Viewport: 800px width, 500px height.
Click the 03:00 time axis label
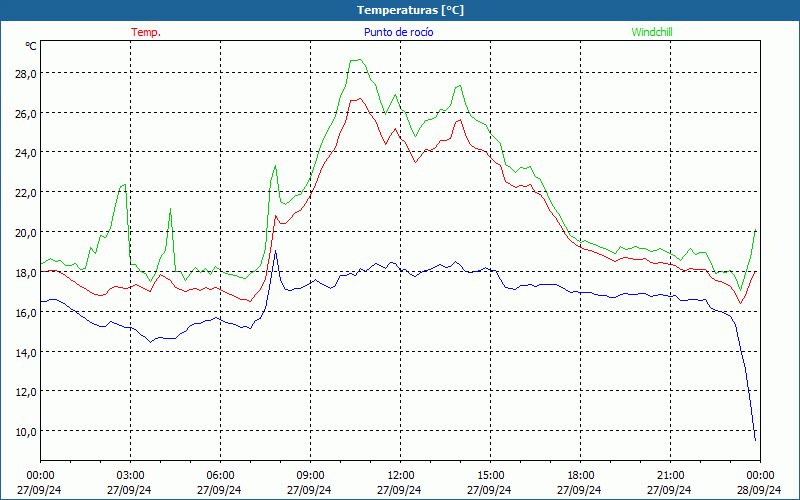click(x=130, y=476)
